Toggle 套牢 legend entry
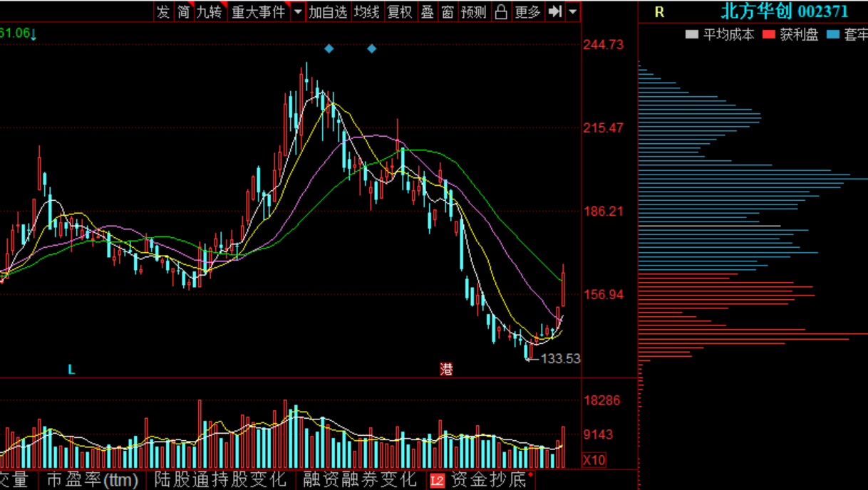868x490 pixels. [x=847, y=34]
